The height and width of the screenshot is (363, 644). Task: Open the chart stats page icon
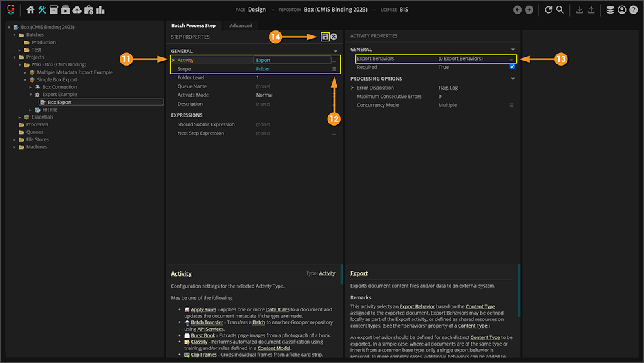100,10
